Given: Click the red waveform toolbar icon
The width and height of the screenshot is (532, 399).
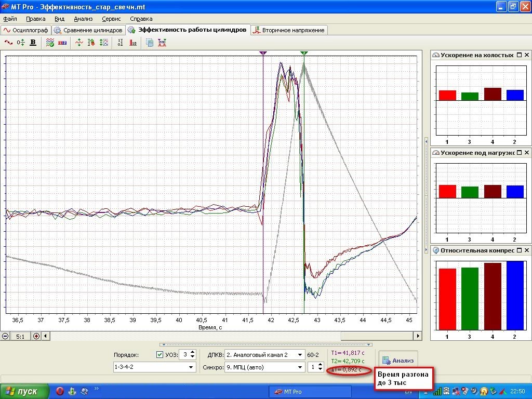Looking at the screenshot, I should pos(8,43).
